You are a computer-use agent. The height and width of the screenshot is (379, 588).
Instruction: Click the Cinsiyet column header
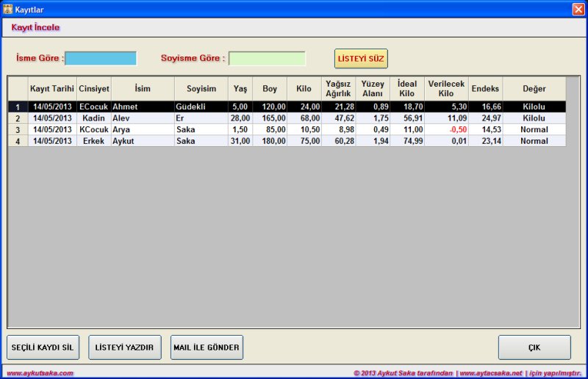click(x=94, y=89)
